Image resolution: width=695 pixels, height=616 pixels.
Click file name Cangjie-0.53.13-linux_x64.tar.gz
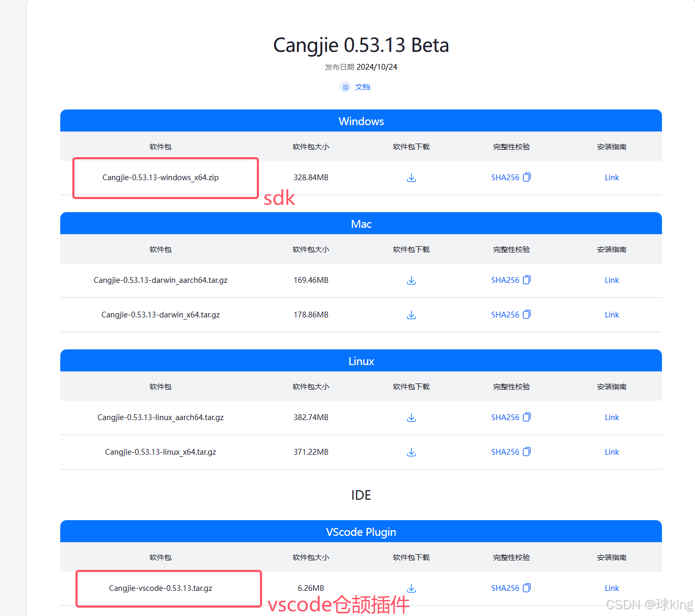tap(160, 452)
